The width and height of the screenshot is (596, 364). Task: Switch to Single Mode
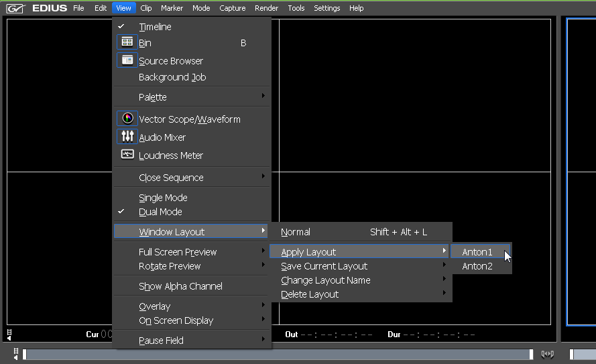163,198
